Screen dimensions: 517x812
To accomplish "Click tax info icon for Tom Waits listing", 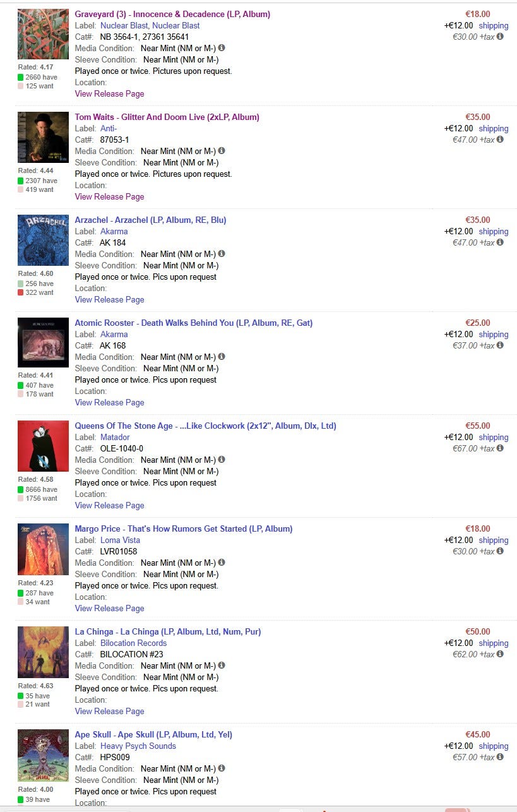I will pyautogui.click(x=500, y=140).
